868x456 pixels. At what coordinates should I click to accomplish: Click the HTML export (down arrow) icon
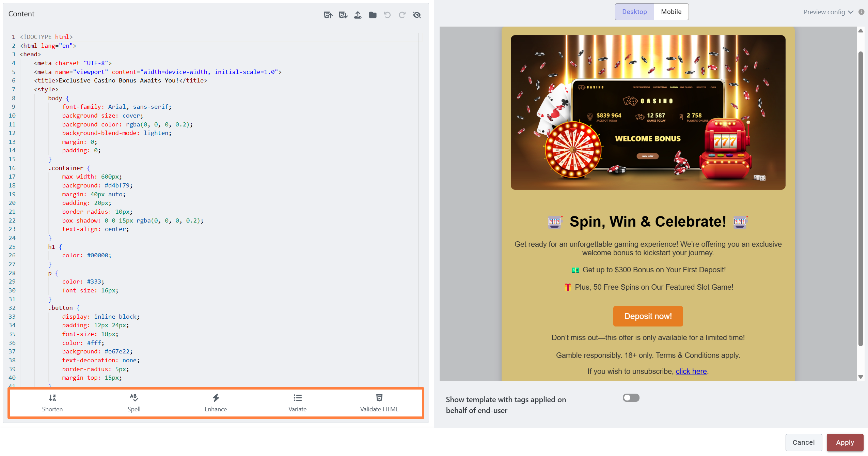click(343, 15)
